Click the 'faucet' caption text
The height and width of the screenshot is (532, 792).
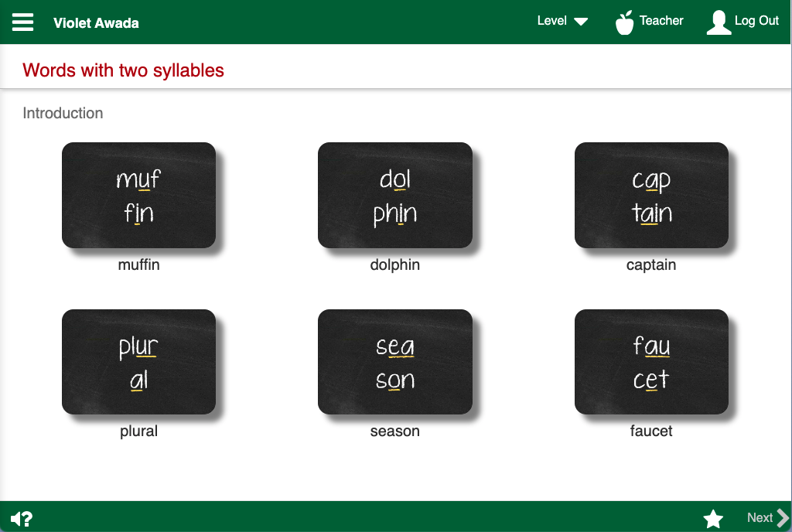(x=651, y=431)
